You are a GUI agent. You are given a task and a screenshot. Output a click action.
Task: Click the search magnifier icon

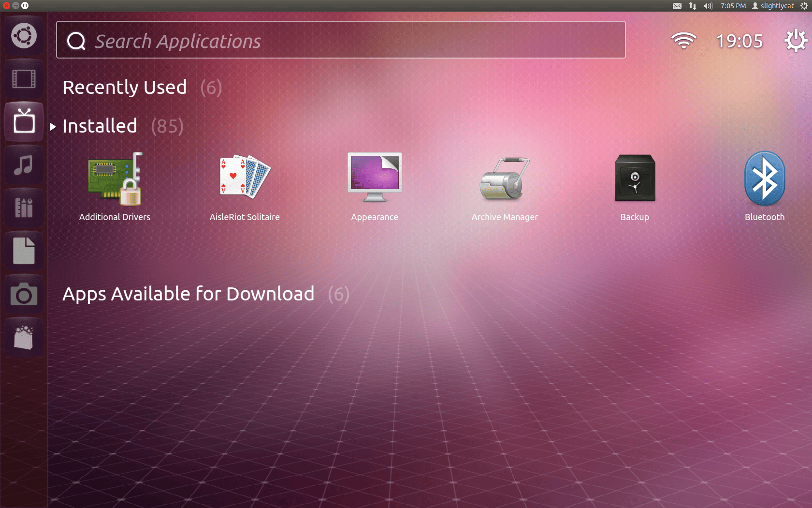tap(76, 41)
